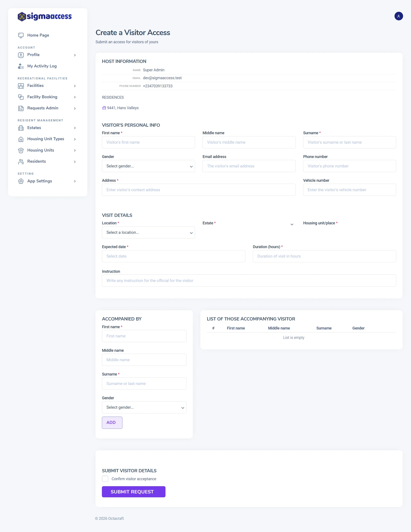This screenshot has height=532, width=411.
Task: Click the visitor email address field
Action: pos(249,166)
